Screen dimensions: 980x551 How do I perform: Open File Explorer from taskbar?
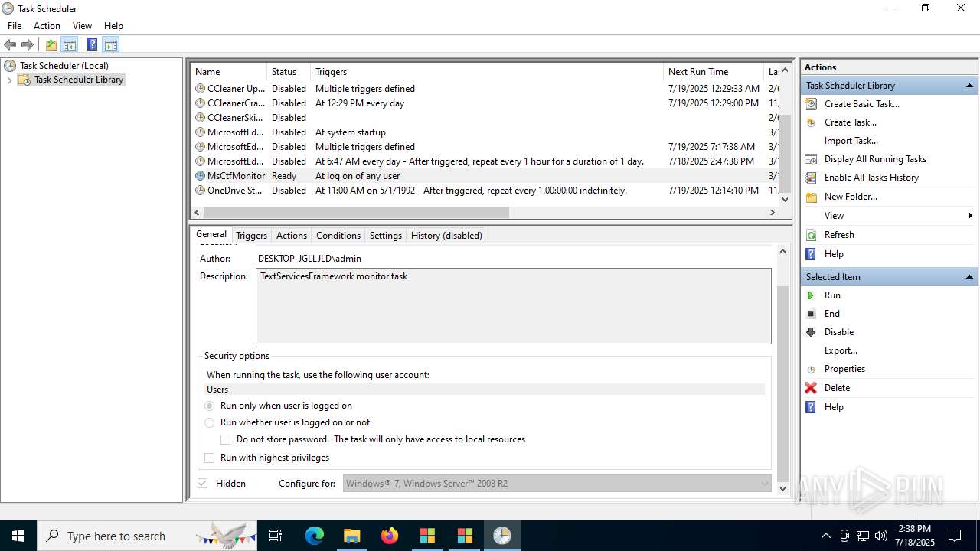pyautogui.click(x=352, y=536)
